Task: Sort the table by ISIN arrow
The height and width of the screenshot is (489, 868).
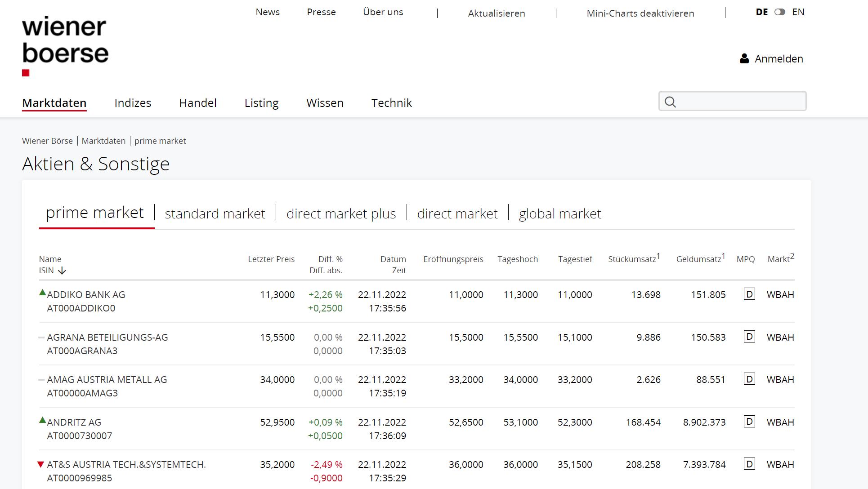Action: pyautogui.click(x=62, y=271)
